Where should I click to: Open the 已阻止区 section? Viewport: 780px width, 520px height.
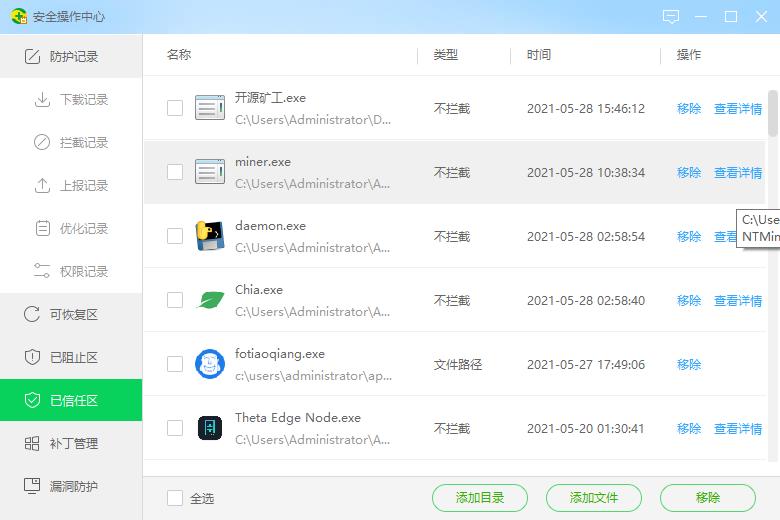coord(71,357)
